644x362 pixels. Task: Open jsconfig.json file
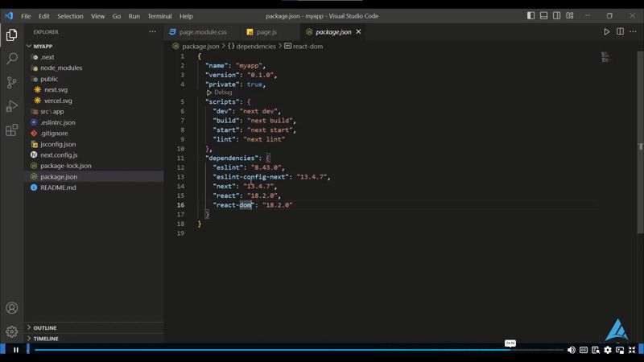tap(94, 144)
